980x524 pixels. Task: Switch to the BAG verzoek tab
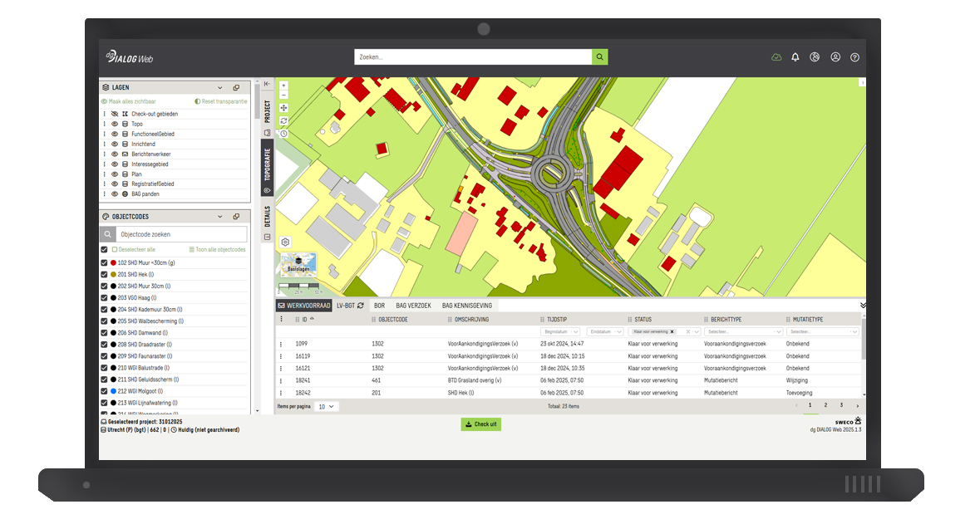coord(413,306)
